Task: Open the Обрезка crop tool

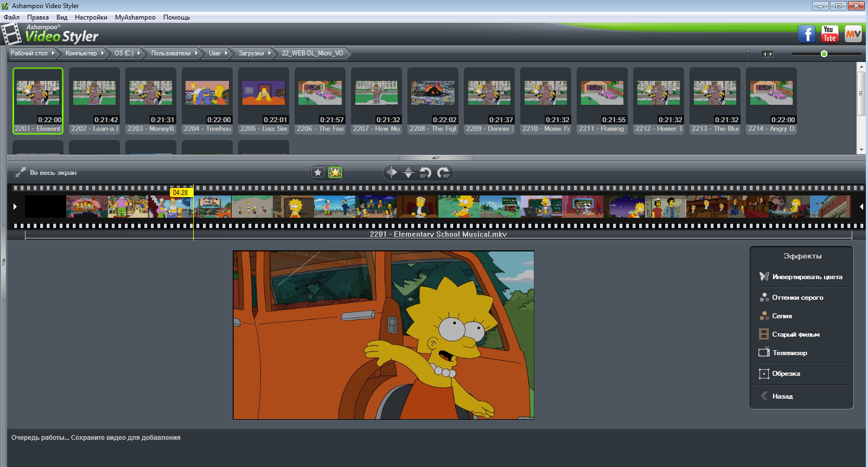Action: (780, 374)
